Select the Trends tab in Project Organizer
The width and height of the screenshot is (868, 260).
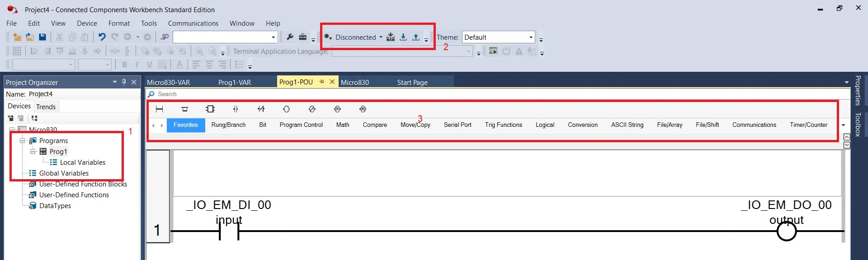[46, 107]
